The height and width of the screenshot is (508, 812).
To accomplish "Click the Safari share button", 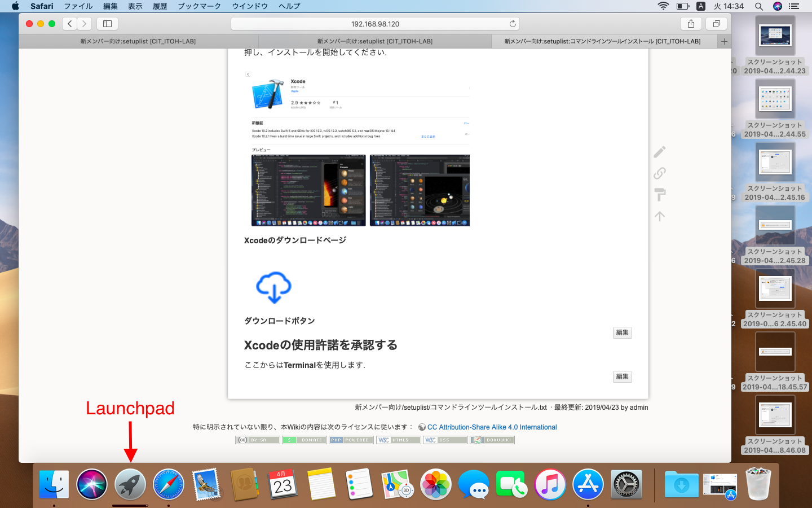I will click(691, 24).
